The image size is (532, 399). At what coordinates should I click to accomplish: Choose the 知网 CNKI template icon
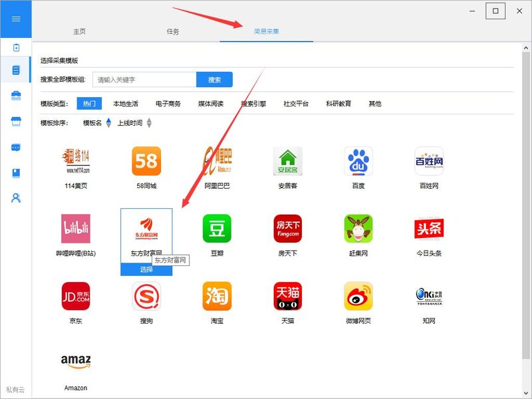coord(429,296)
